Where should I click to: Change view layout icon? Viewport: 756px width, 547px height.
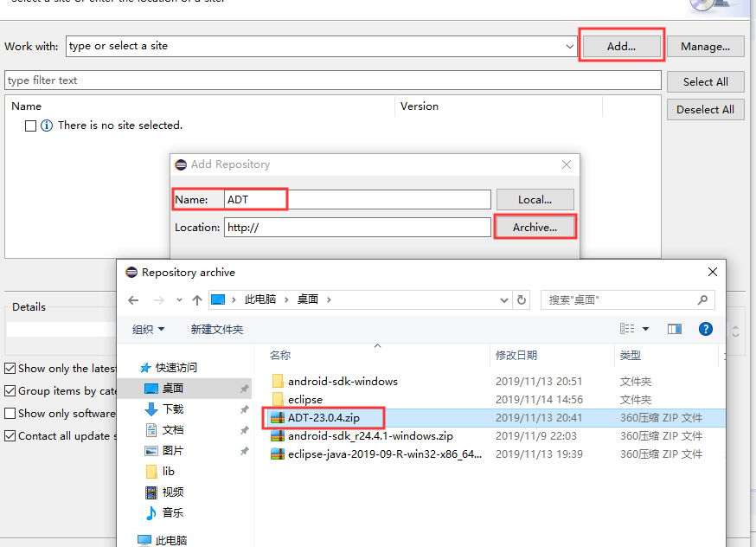click(x=627, y=329)
